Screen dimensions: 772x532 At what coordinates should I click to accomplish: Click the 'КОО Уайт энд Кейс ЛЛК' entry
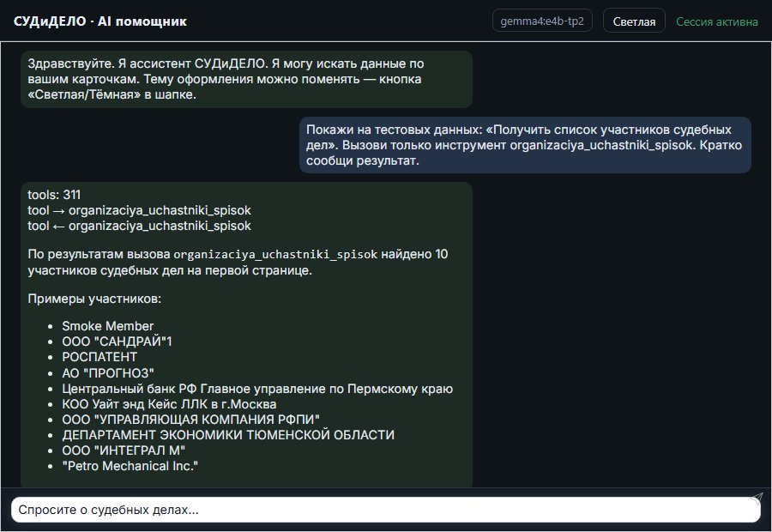(x=169, y=404)
